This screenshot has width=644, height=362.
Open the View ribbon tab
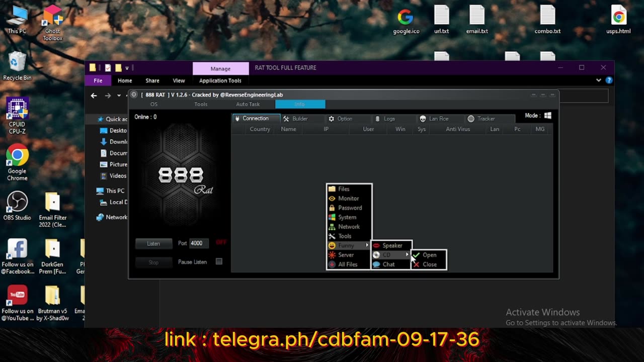click(179, 80)
